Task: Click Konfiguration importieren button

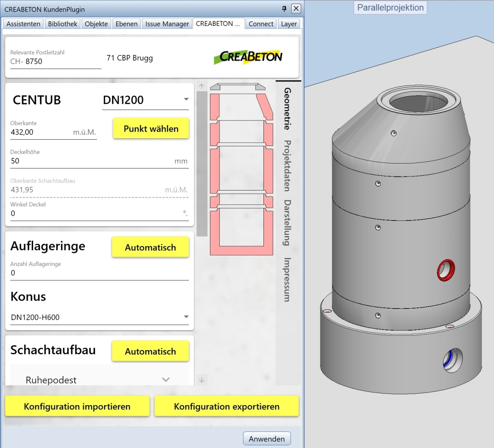Action: pyautogui.click(x=77, y=406)
